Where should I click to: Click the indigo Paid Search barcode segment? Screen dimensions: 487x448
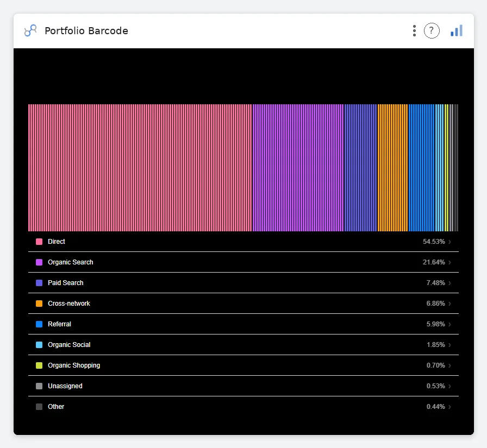(360, 168)
